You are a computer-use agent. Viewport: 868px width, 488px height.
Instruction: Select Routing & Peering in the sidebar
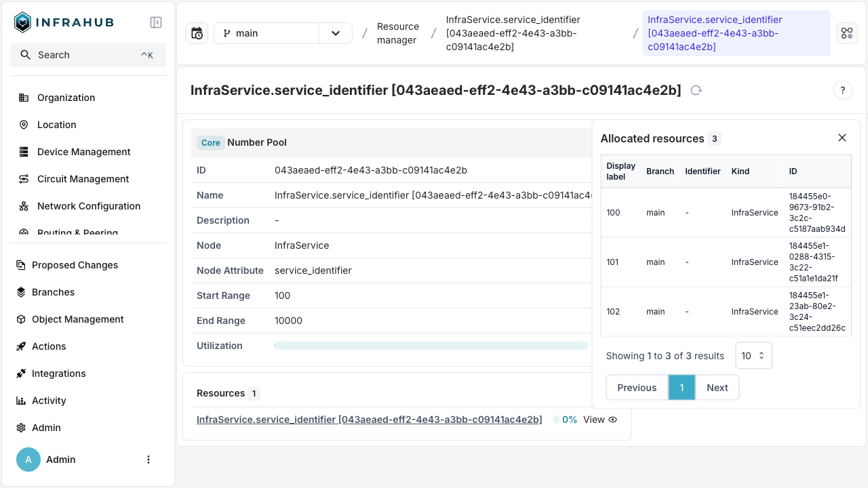click(x=76, y=232)
